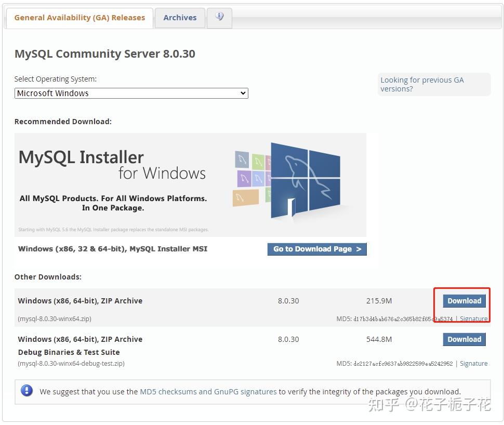
Task: Click the blue info icon near MD5 suggestion
Action: (x=26, y=390)
